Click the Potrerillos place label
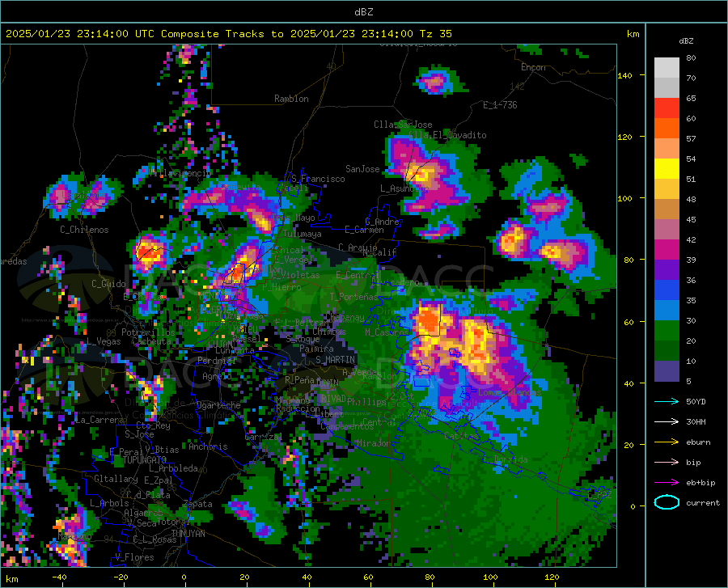The height and width of the screenshot is (588, 728). pyautogui.click(x=148, y=332)
